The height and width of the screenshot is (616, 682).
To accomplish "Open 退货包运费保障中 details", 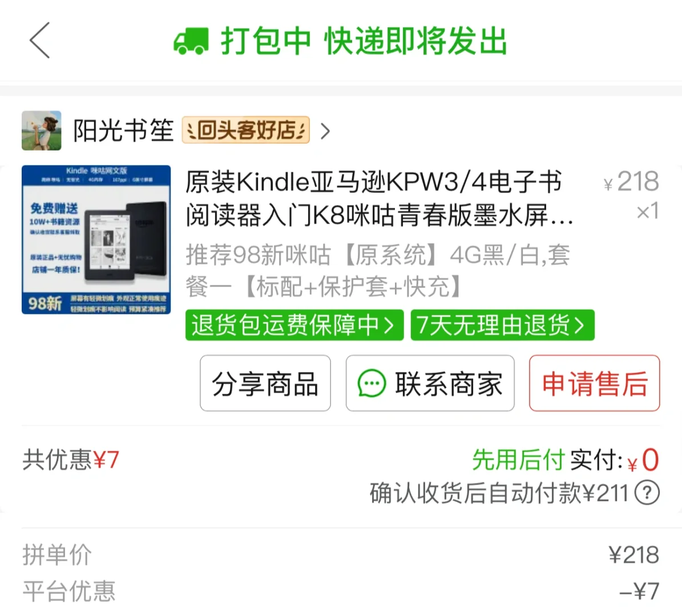I will [x=294, y=325].
